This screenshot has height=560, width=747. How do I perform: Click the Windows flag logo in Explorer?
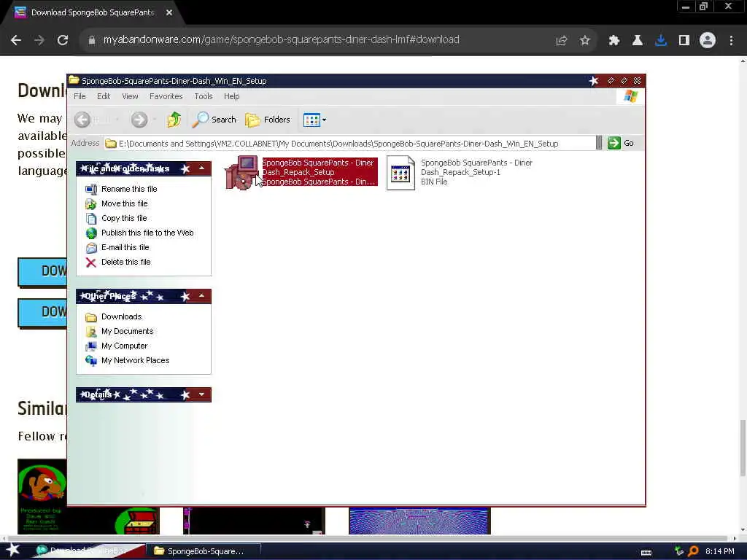point(630,97)
